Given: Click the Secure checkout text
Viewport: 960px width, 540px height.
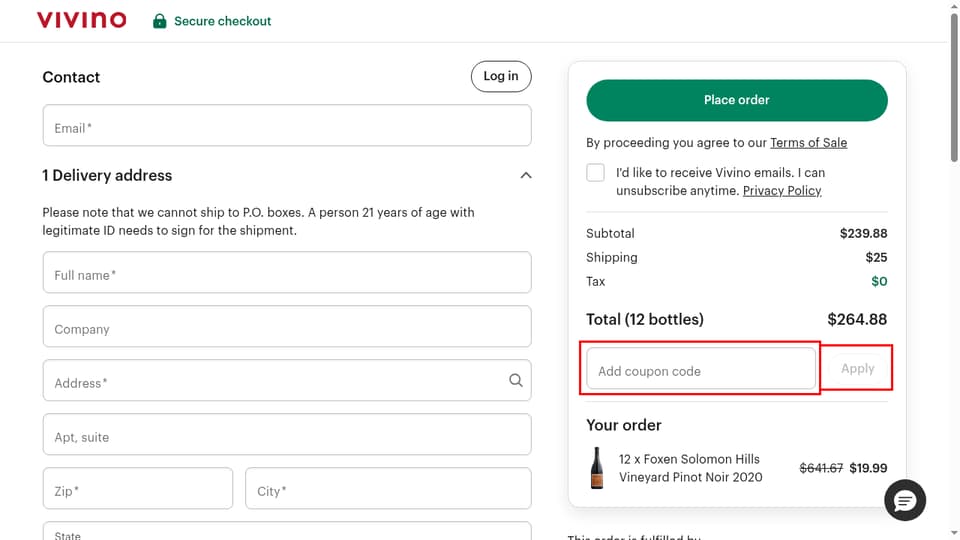Looking at the screenshot, I should 222,21.
